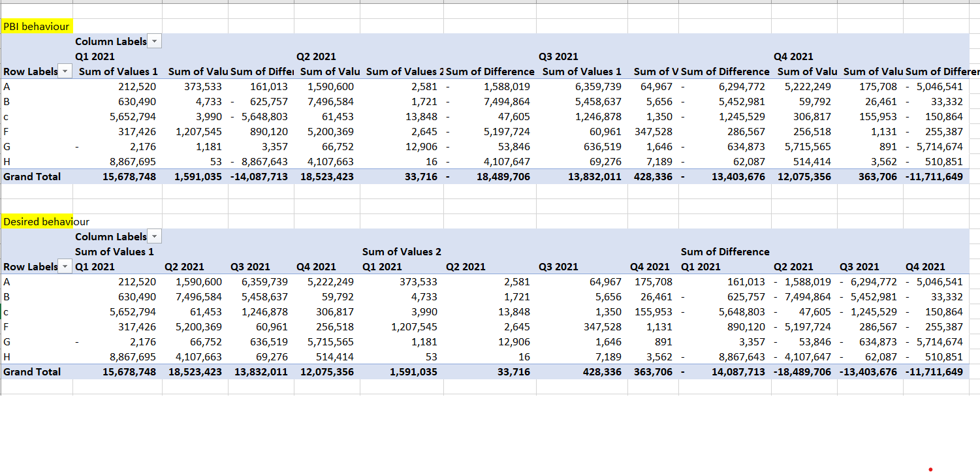Click value 1,207,545 in Desired behaviour pivot

413,326
